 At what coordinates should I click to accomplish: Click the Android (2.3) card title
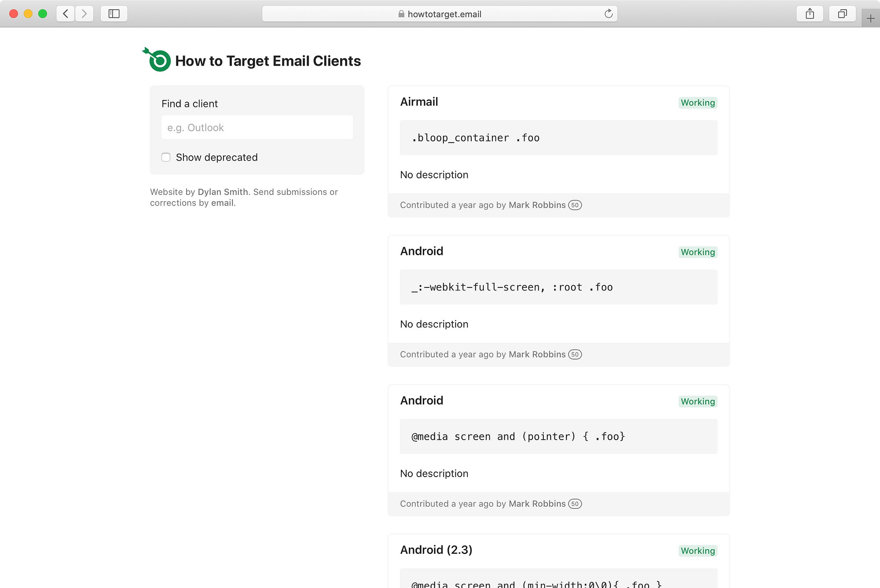(436, 550)
